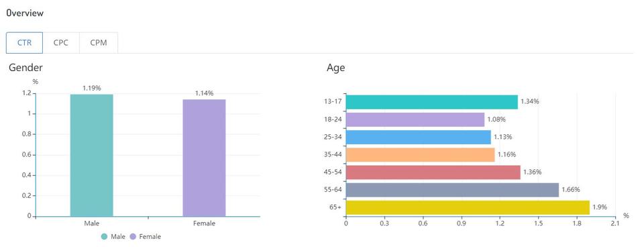The height and width of the screenshot is (247, 644).
Task: Toggle the Male legend circle icon
Action: (105, 237)
